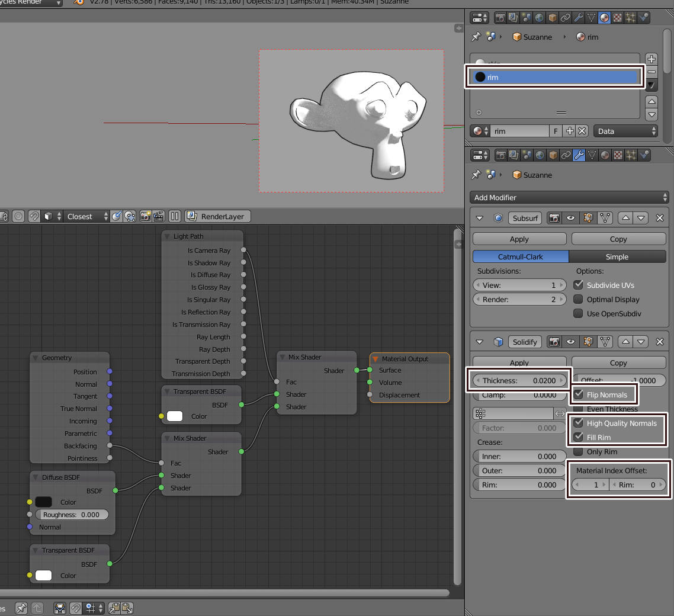Toggle the High Quality Normals checkbox

pos(579,423)
